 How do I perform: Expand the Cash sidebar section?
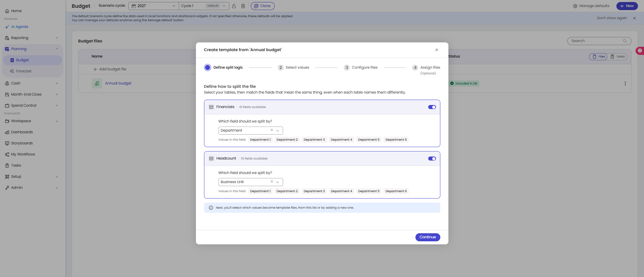pos(57,83)
